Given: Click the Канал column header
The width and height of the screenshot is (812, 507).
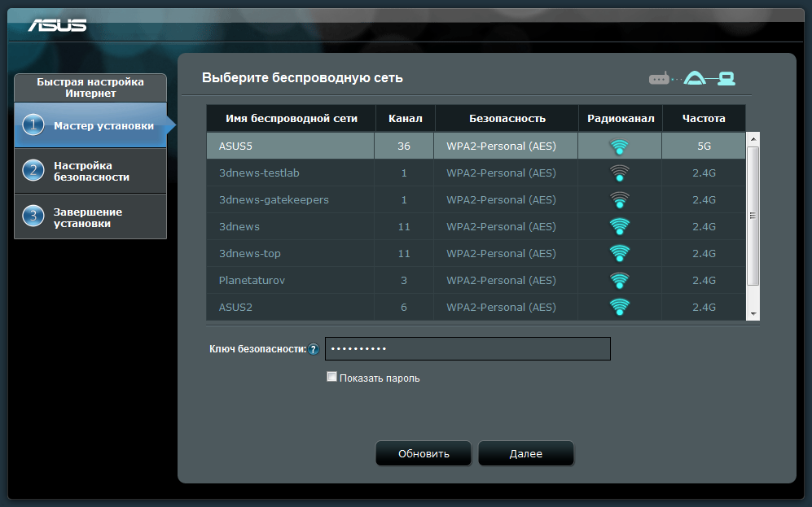Looking at the screenshot, I should point(406,119).
